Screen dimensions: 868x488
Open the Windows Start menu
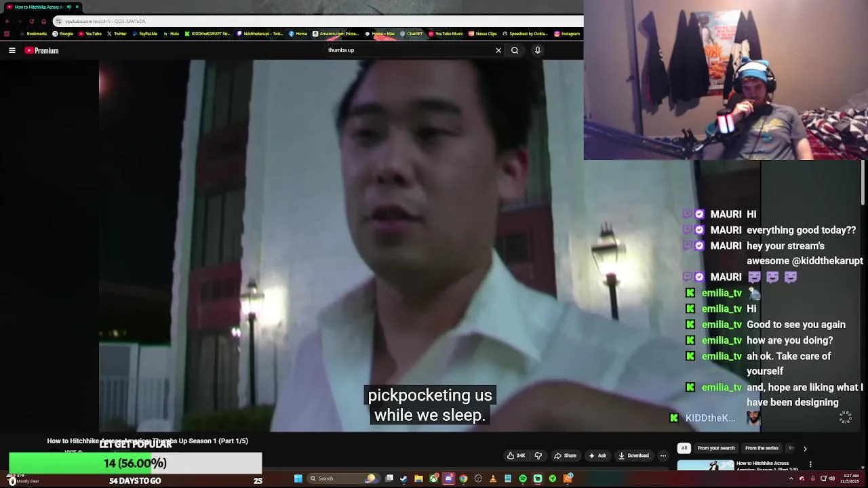(298, 479)
